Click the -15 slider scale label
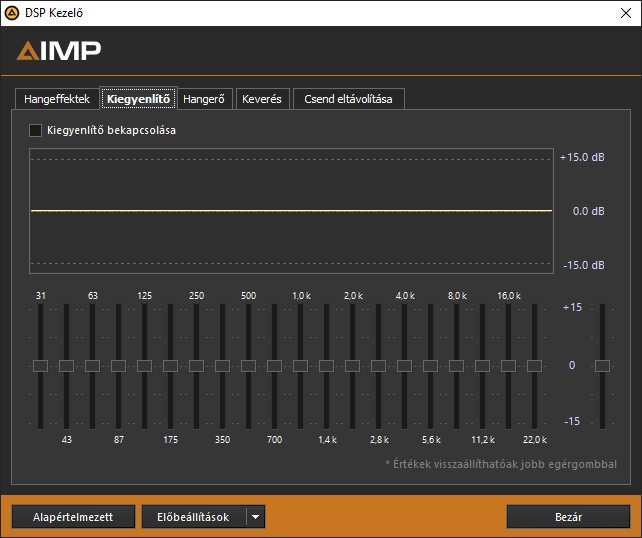 (x=572, y=421)
